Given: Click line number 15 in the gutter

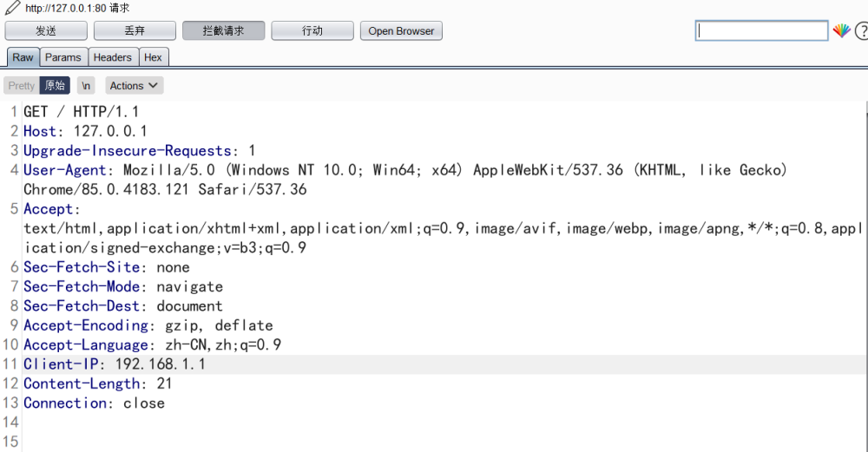Looking at the screenshot, I should (10, 442).
